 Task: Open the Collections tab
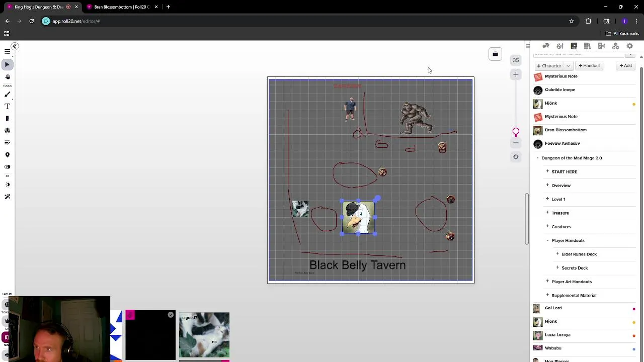(615, 46)
